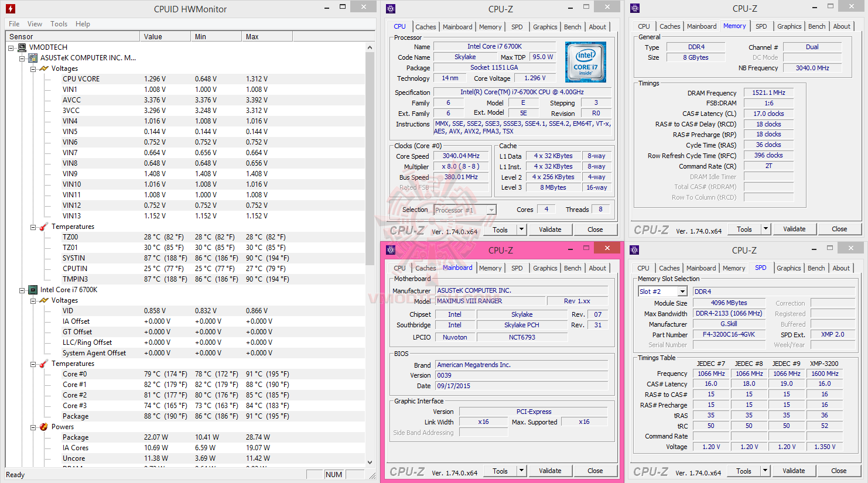Switch to Bench tab in CPU-Z CPU-tab window
This screenshot has height=483, width=868.
(573, 27)
